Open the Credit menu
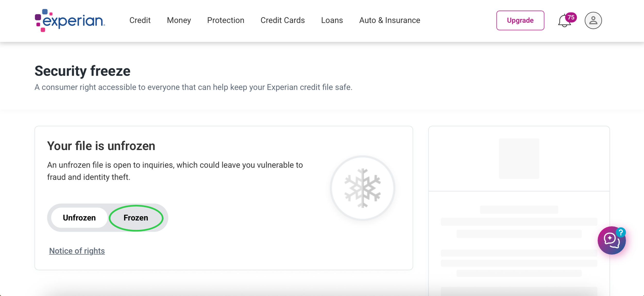The height and width of the screenshot is (296, 644). point(140,20)
